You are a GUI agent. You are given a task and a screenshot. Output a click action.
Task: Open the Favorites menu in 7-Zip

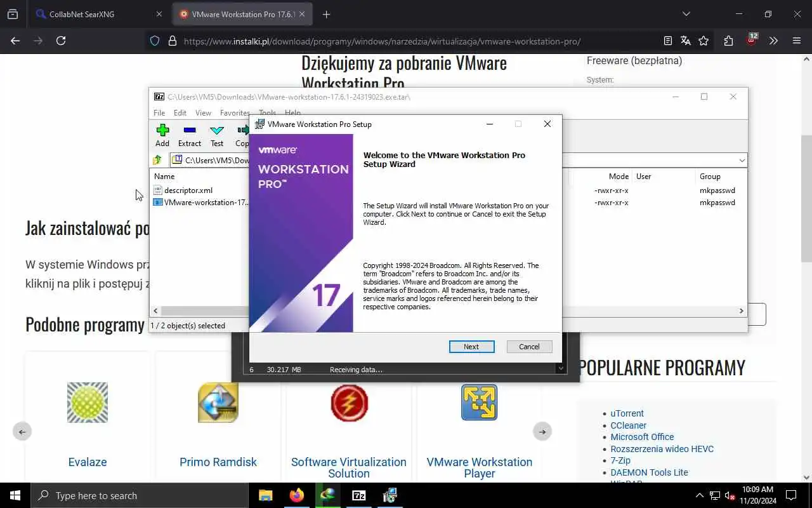tap(235, 113)
